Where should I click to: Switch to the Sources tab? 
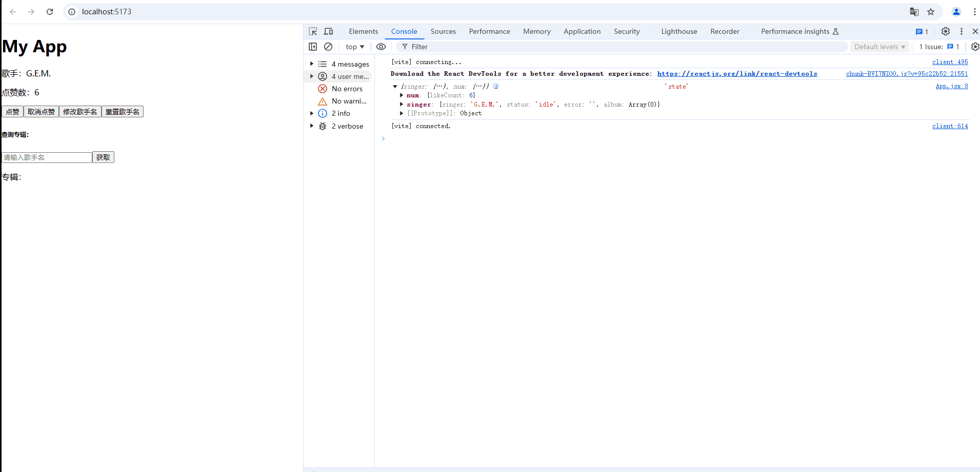[x=443, y=31]
